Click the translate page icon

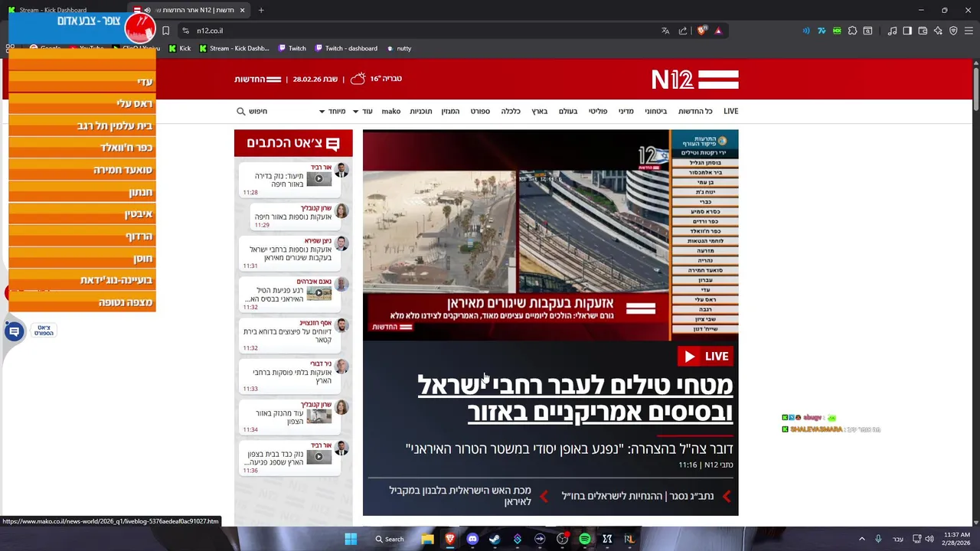click(x=665, y=31)
